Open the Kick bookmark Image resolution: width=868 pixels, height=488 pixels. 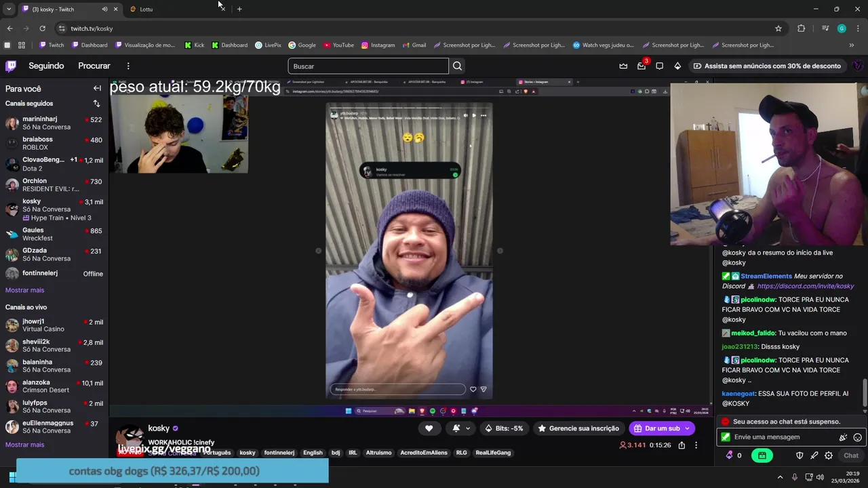194,45
